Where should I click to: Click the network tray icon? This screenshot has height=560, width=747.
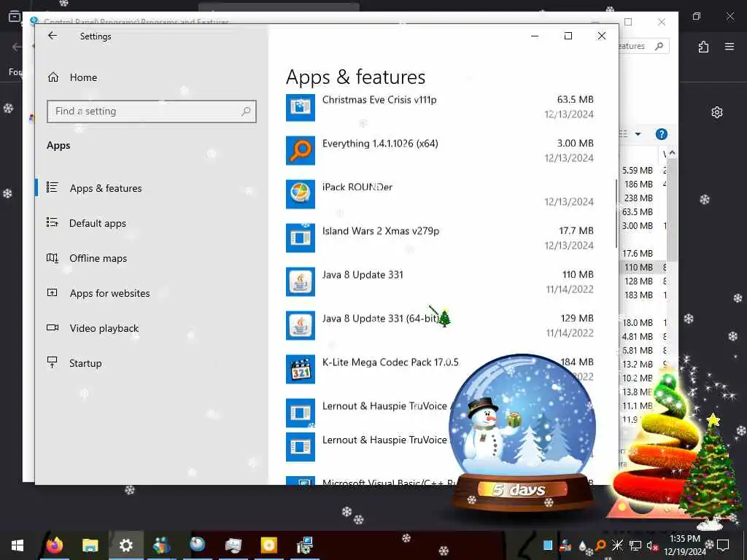pos(635,545)
